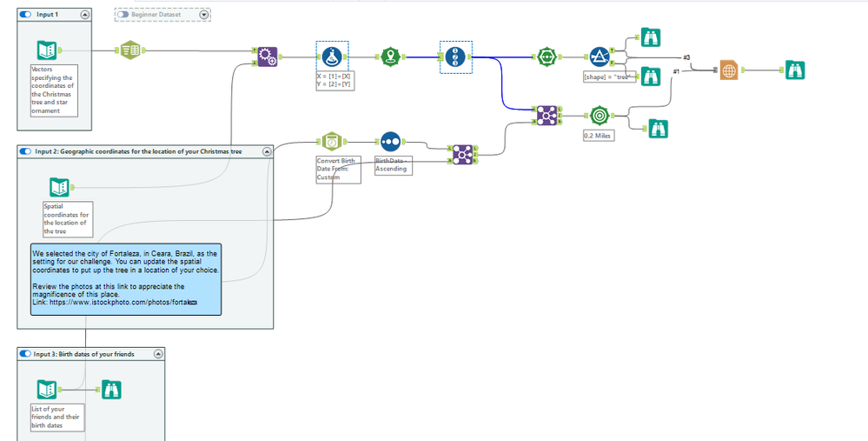Viewport: 868px width, 441px height.
Task: Toggle the Input 3 birth dates container switch
Action: 25,353
